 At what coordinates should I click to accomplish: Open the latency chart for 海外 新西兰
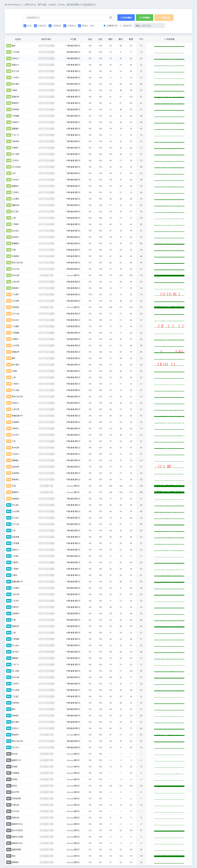coord(169,786)
